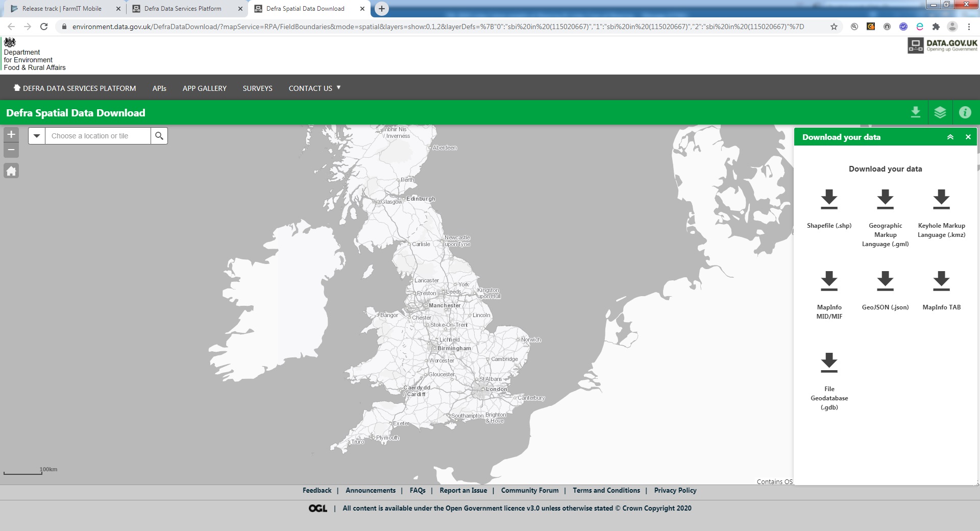This screenshot has width=980, height=531.
Task: Open the browser extensions puzzle icon
Action: [936, 27]
